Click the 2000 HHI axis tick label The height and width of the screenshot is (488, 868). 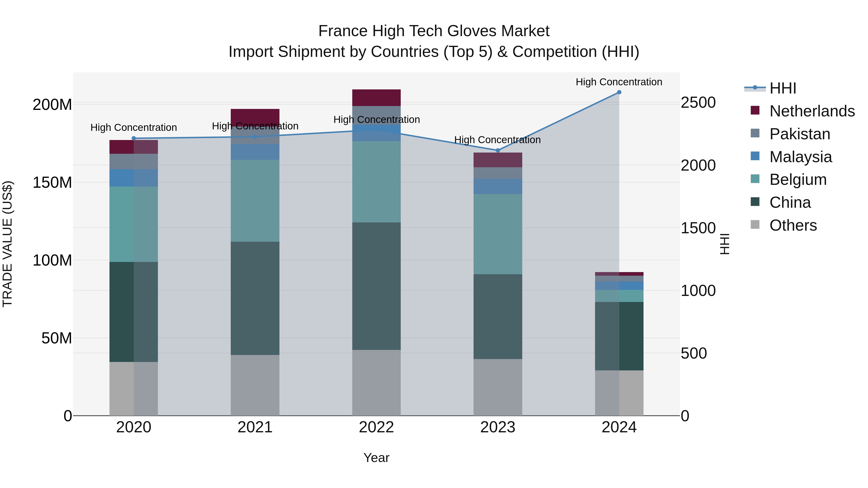[x=698, y=165]
